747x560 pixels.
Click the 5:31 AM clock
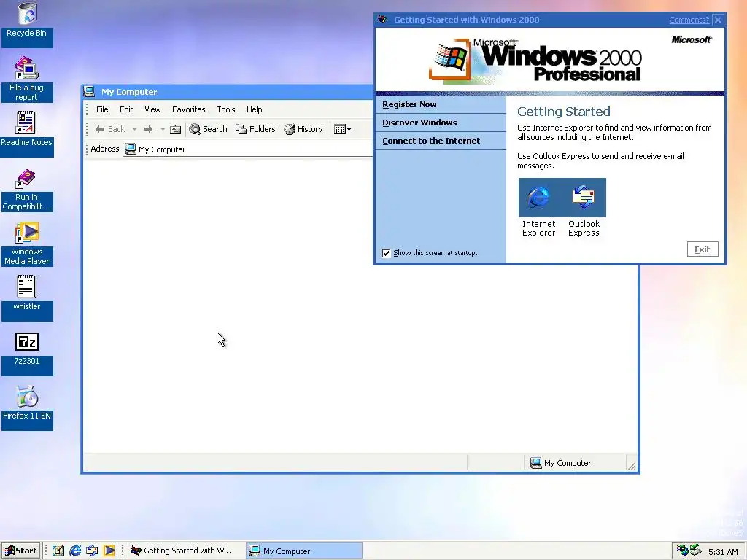coord(723,552)
